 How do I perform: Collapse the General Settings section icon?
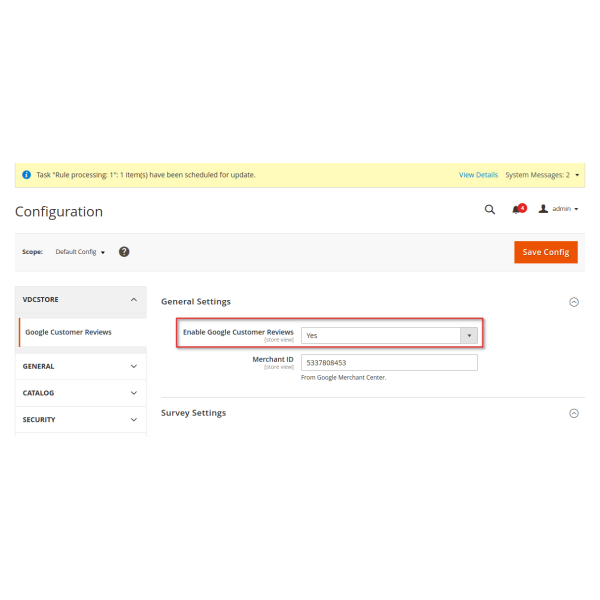(x=574, y=301)
